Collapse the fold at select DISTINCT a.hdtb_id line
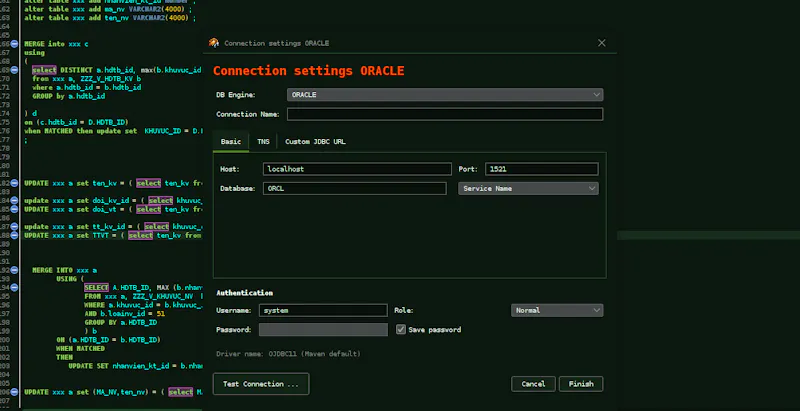 (x=14, y=70)
